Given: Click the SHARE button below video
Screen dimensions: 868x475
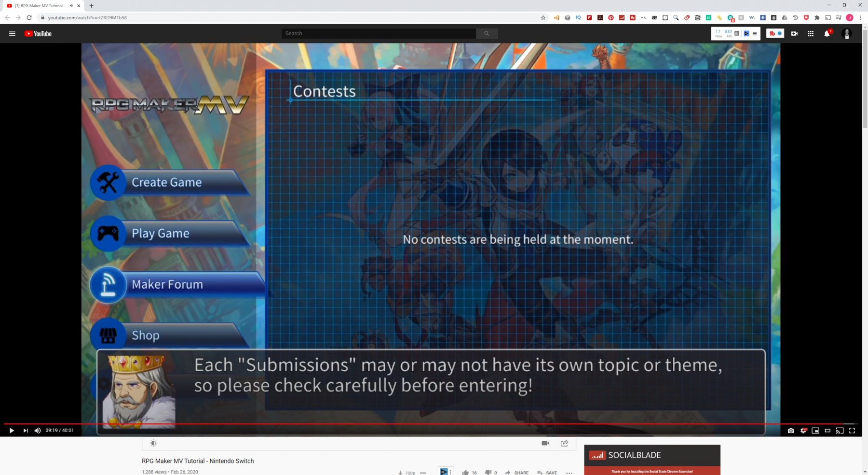Looking at the screenshot, I should tap(516, 473).
